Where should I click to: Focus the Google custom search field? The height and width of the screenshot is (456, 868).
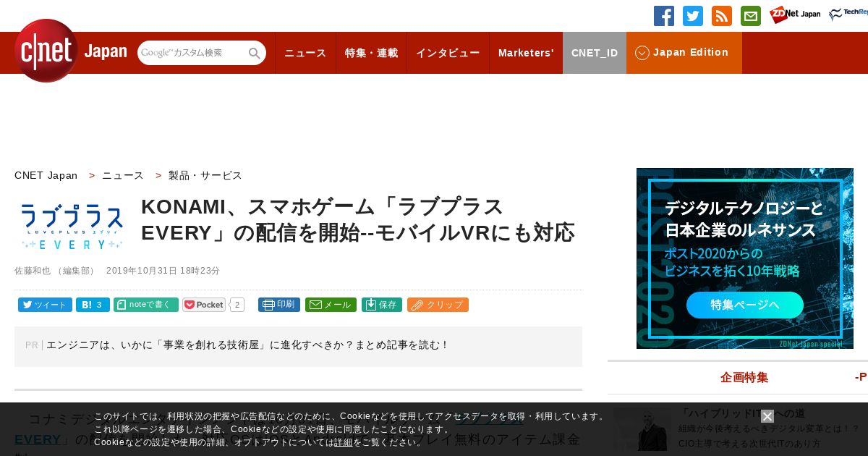pos(192,53)
